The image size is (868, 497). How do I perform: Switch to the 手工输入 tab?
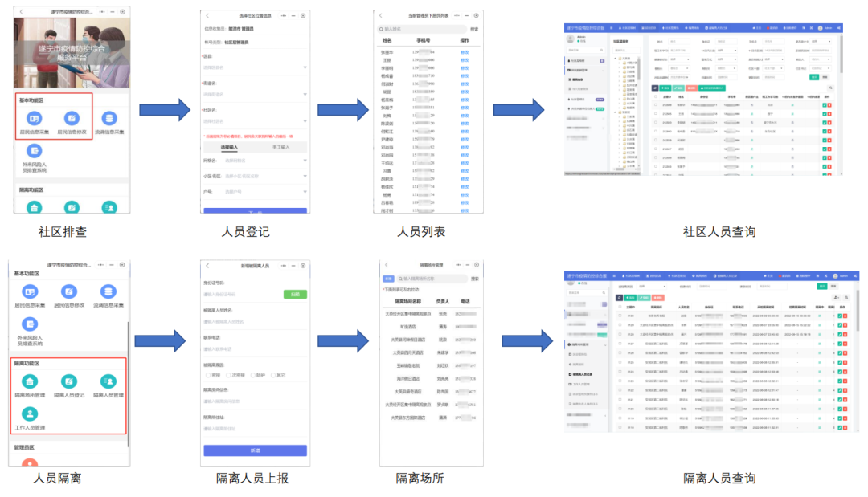point(280,147)
